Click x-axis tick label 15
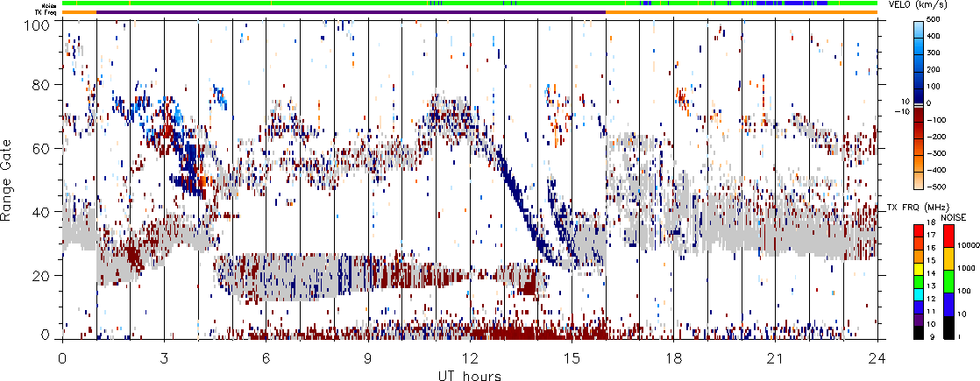 [572, 358]
